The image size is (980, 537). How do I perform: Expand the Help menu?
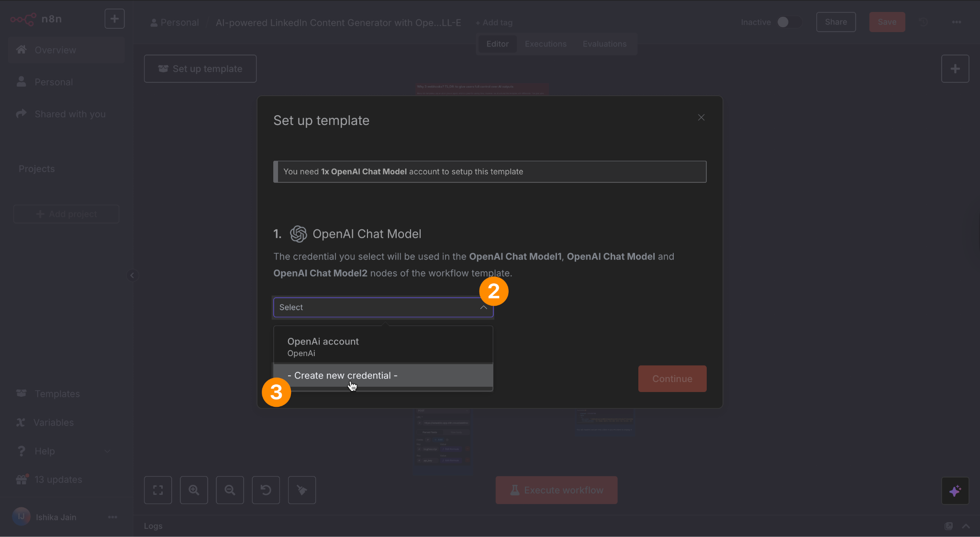(67, 451)
